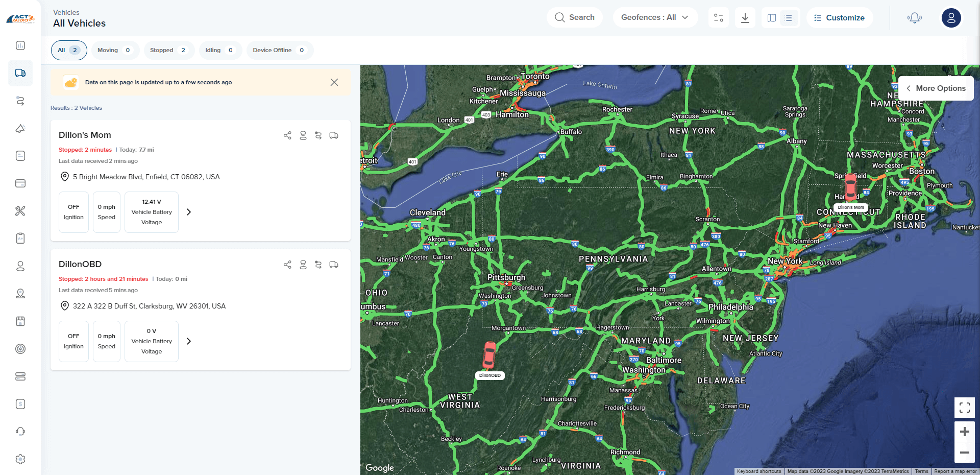
Task: Click the Google logo on the map
Action: (380, 467)
